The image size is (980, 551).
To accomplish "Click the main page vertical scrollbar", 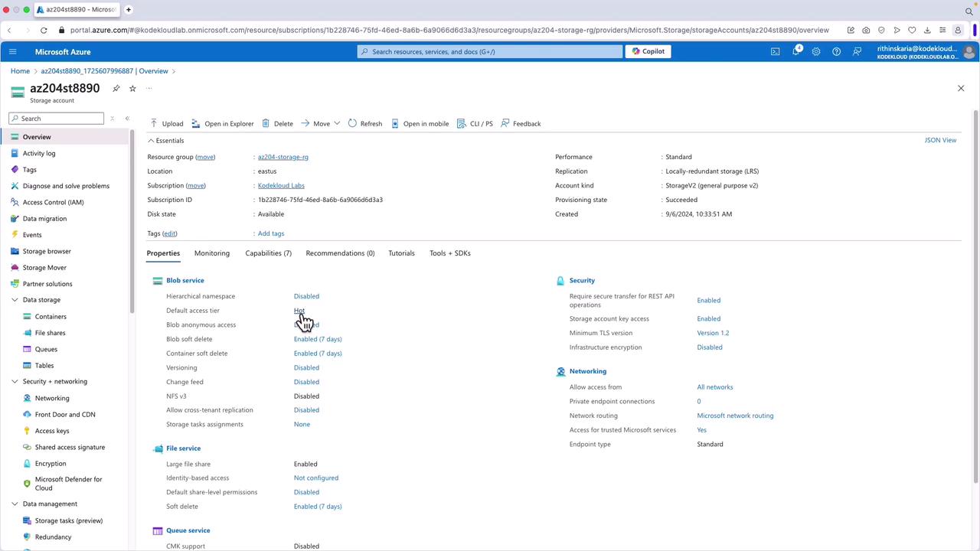I will point(975,298).
